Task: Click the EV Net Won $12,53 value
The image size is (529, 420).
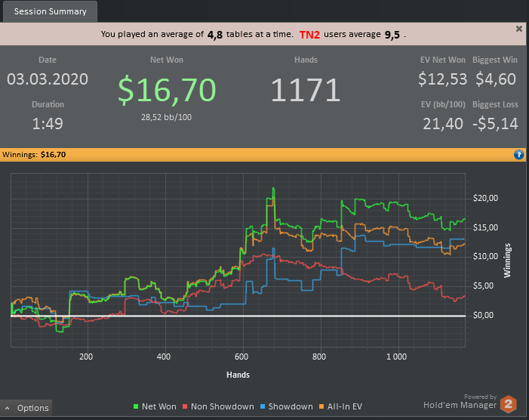Action: pyautogui.click(x=443, y=79)
